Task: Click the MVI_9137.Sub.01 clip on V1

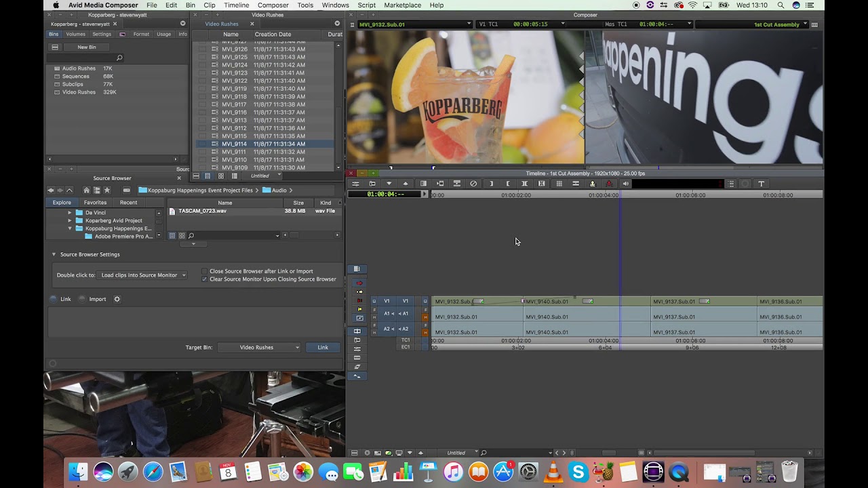Action: [703, 302]
